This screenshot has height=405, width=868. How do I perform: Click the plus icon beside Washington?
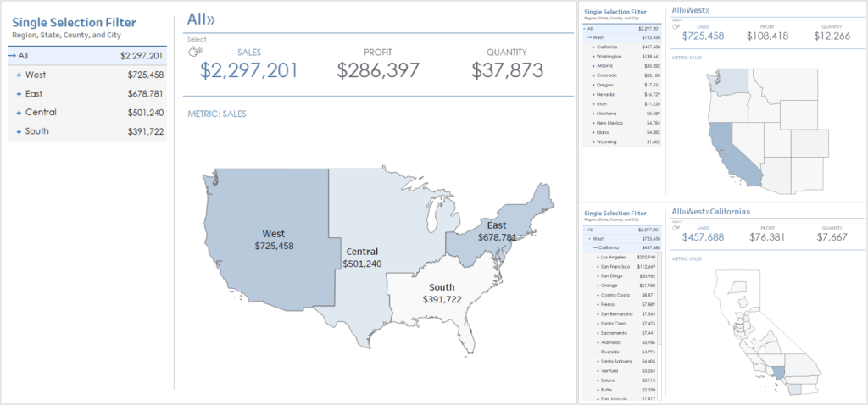[x=592, y=56]
